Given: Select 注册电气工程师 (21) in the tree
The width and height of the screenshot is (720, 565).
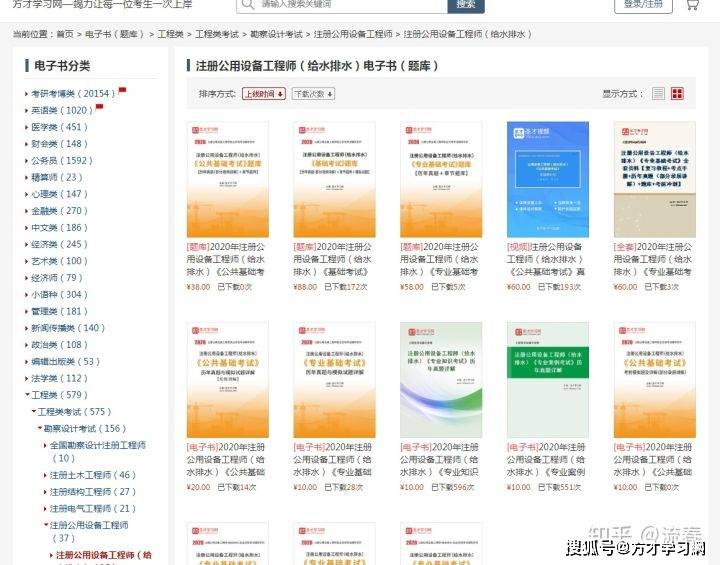Looking at the screenshot, I should 92,508.
